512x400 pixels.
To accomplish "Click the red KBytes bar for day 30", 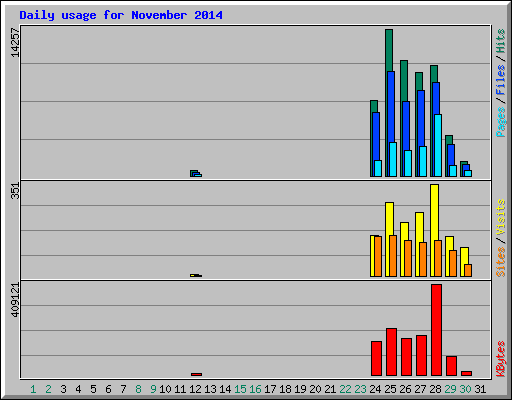I will click(466, 373).
